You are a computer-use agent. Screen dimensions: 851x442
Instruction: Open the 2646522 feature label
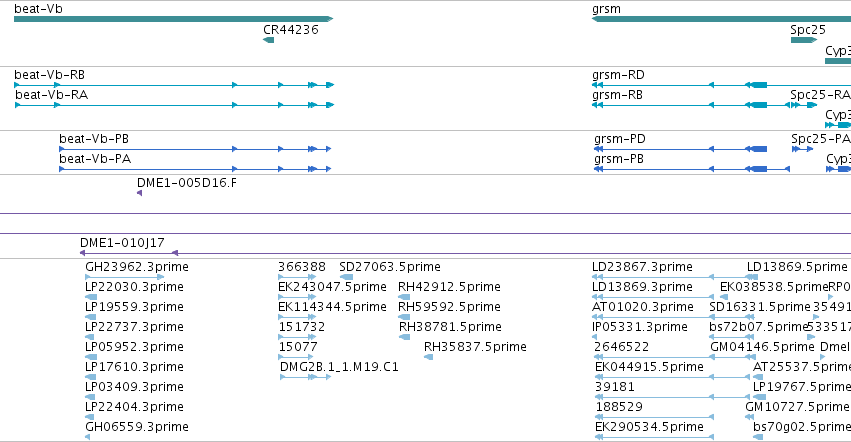(x=621, y=347)
